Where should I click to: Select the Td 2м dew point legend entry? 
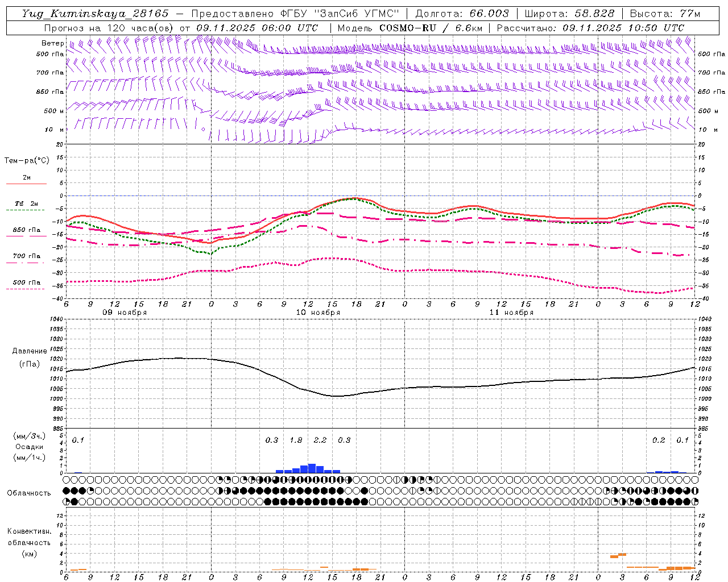coord(26,206)
